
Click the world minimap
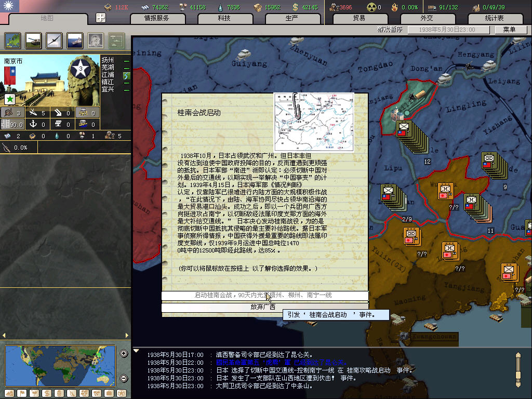(x=60, y=366)
